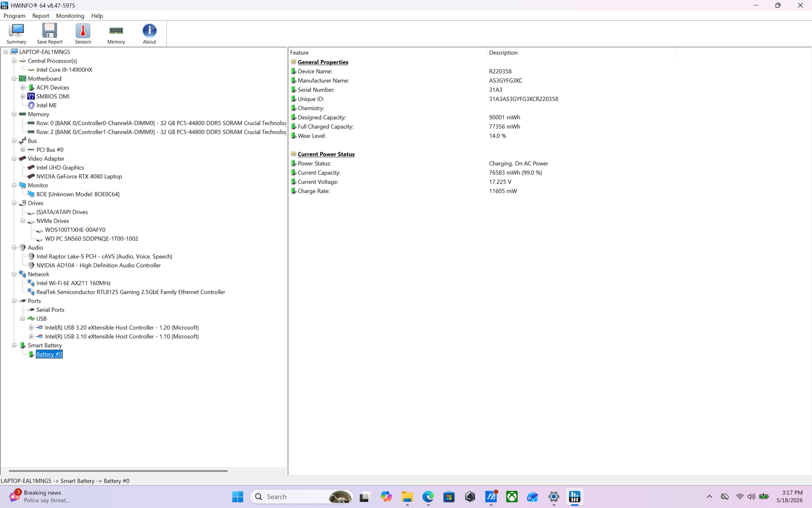Image resolution: width=812 pixels, height=508 pixels.
Task: Expand the SMBIOS DMI node
Action: pyautogui.click(x=23, y=97)
